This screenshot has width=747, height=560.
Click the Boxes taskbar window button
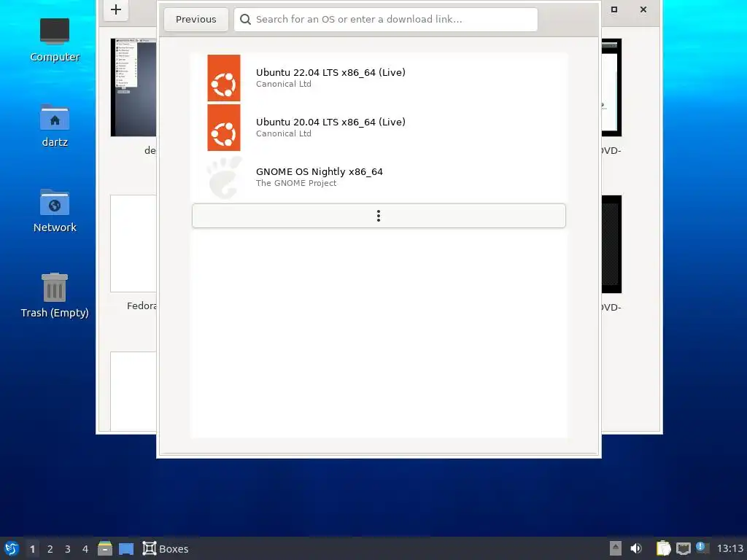tap(166, 548)
